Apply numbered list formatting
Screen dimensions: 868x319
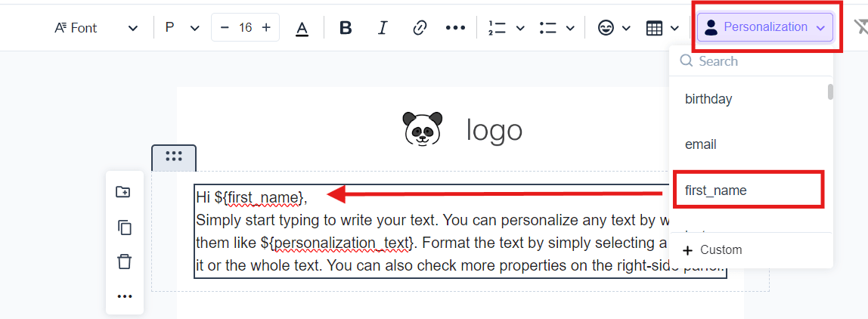pos(498,28)
